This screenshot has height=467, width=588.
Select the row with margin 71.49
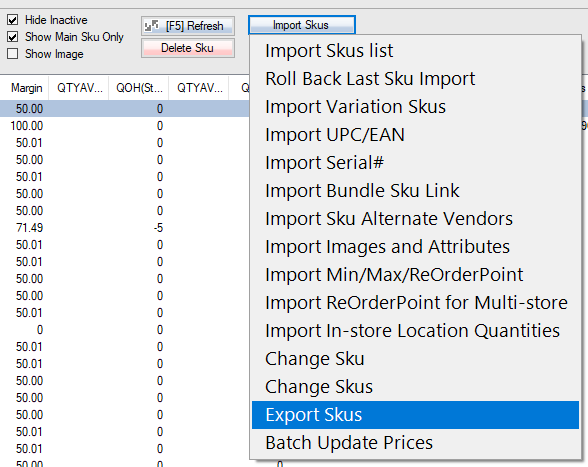[124, 228]
